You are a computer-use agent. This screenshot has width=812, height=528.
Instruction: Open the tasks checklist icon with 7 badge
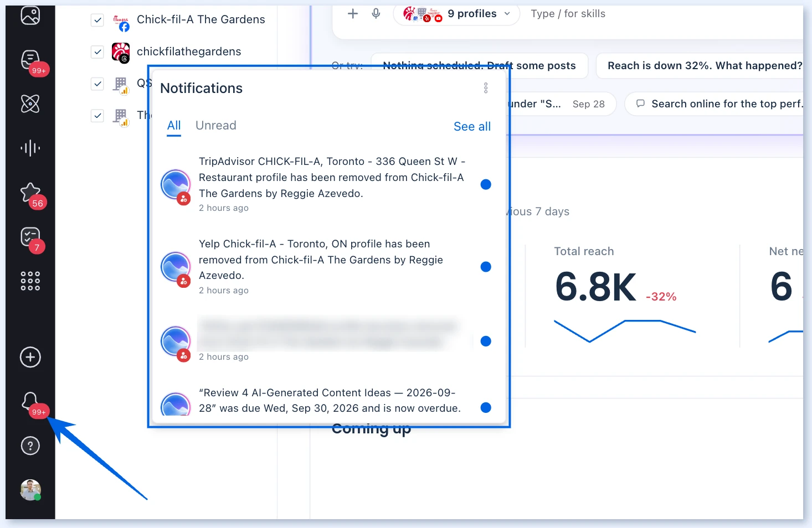pyautogui.click(x=30, y=237)
